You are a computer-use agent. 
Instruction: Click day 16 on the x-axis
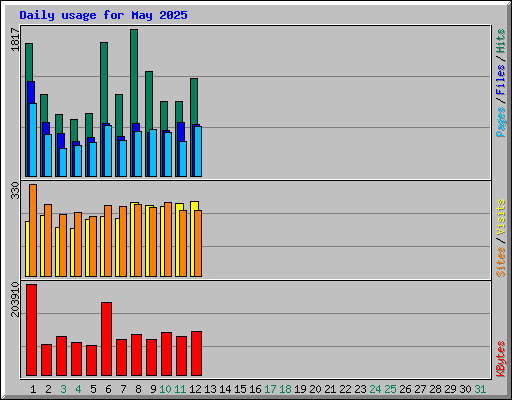click(255, 389)
